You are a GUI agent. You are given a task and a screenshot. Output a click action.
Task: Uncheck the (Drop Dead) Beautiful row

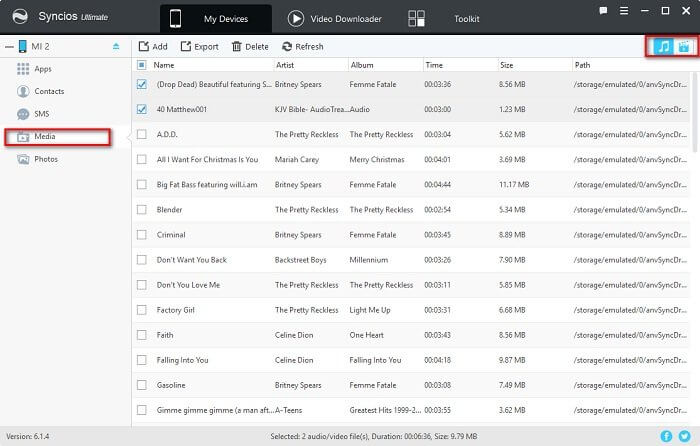click(142, 84)
